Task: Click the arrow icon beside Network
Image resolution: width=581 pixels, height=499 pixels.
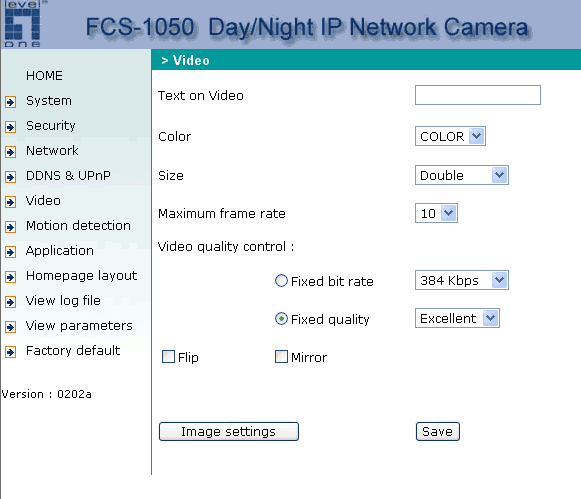Action: coord(10,152)
